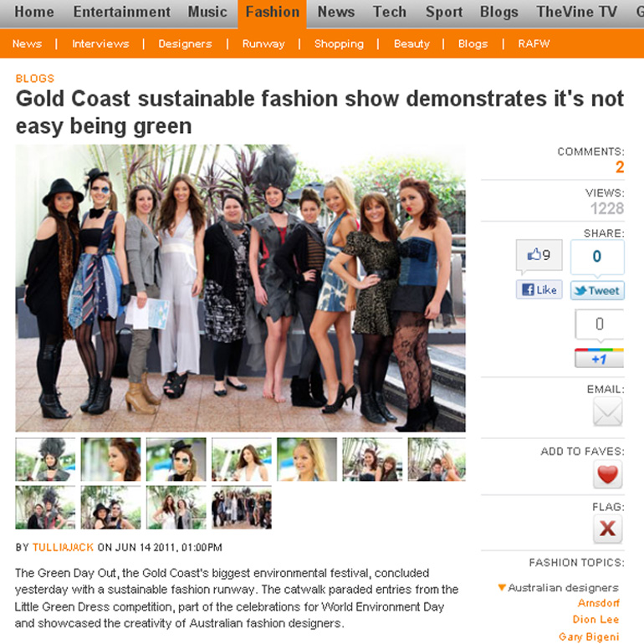Click the thumbs-up count bubble showing 9
Viewport: 644px width, 644px height.
pos(539,255)
